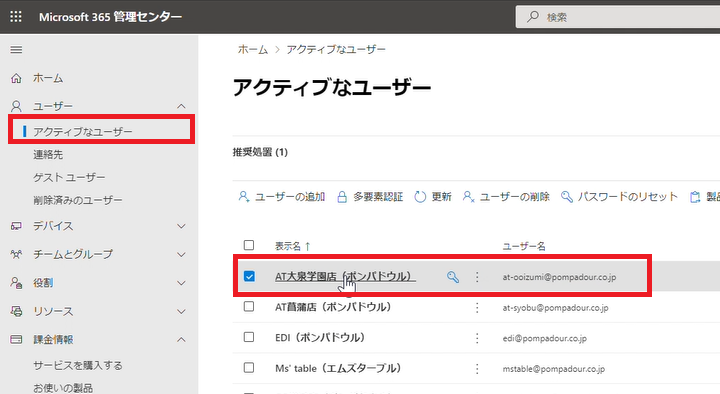Open 削除済みのユーザー in sidebar
The image size is (720, 394).
(x=78, y=200)
